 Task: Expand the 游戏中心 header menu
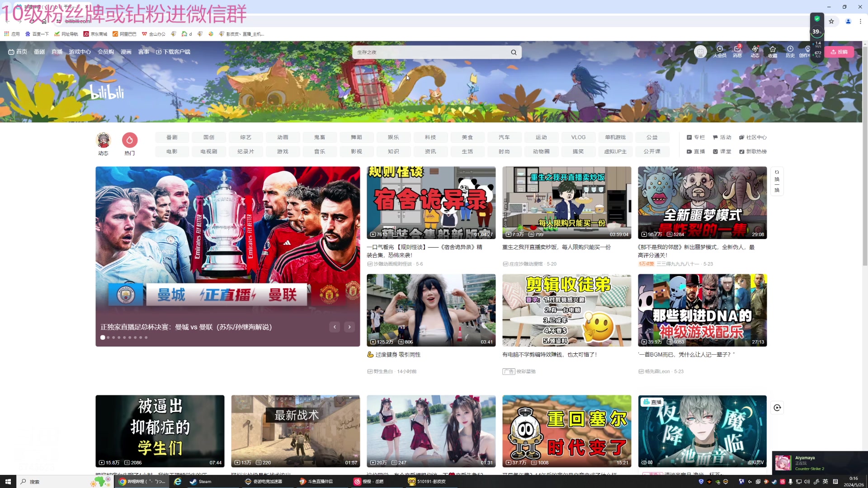80,52
